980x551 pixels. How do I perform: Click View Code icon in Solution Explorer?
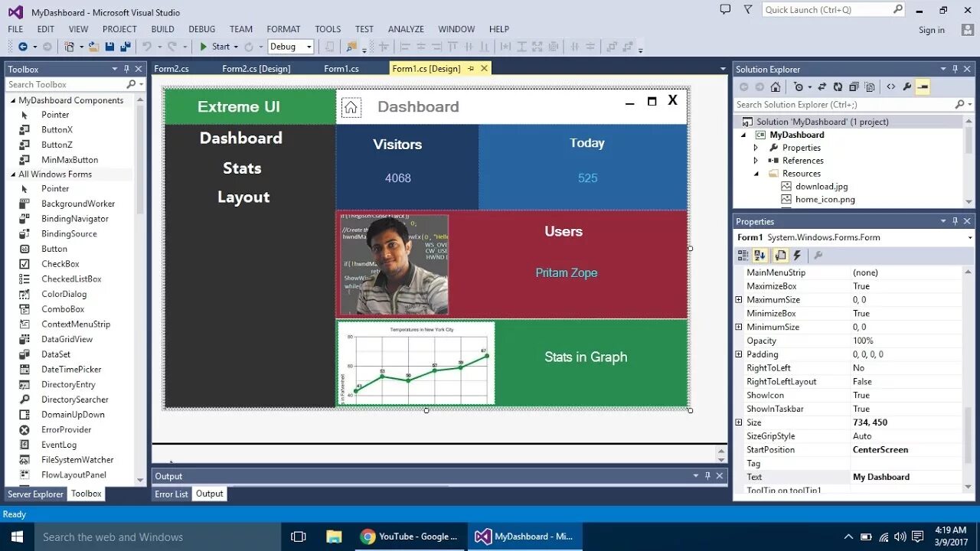pyautogui.click(x=891, y=87)
